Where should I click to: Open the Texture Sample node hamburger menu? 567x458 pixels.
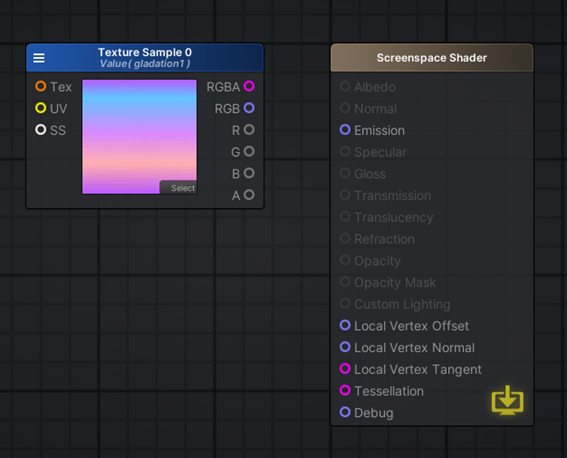[39, 58]
